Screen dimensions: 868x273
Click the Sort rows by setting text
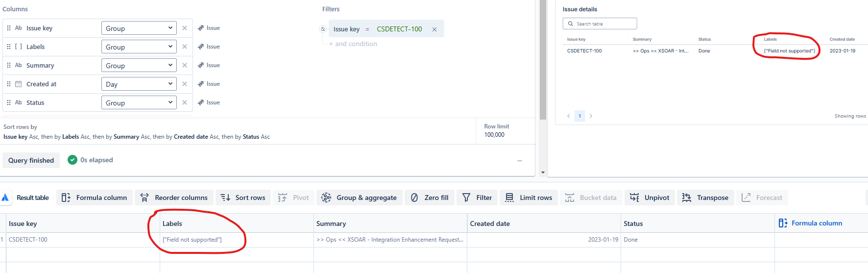pos(137,137)
